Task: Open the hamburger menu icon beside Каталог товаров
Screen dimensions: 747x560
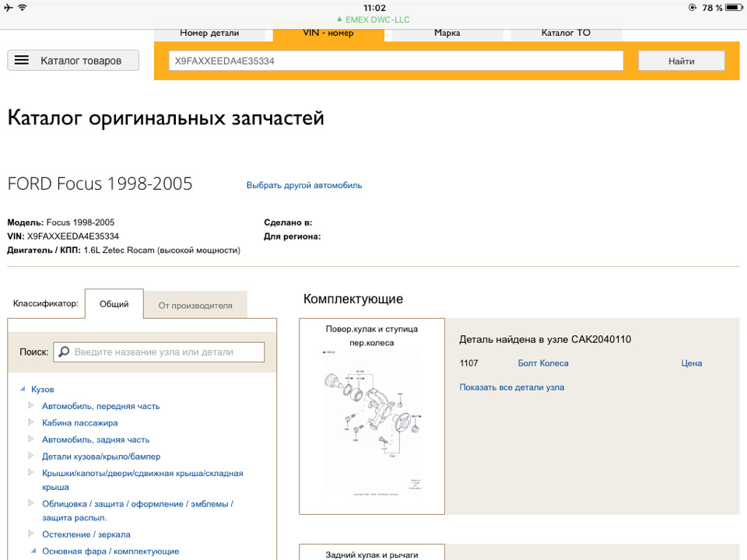Action: (x=22, y=60)
